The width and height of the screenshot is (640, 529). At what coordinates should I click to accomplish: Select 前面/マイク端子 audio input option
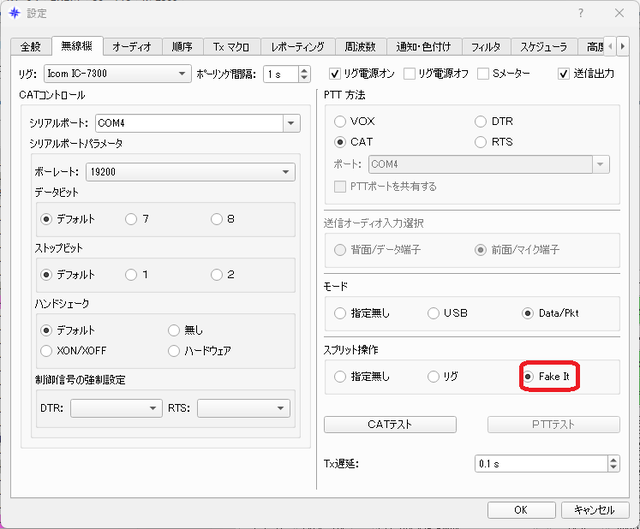[x=481, y=250]
